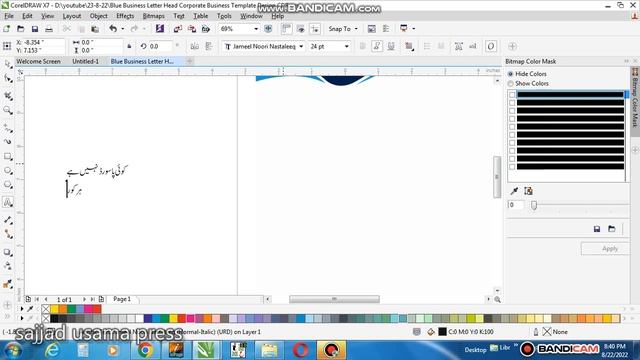
Task: Select the Hide Colors radio option
Action: coord(511,74)
